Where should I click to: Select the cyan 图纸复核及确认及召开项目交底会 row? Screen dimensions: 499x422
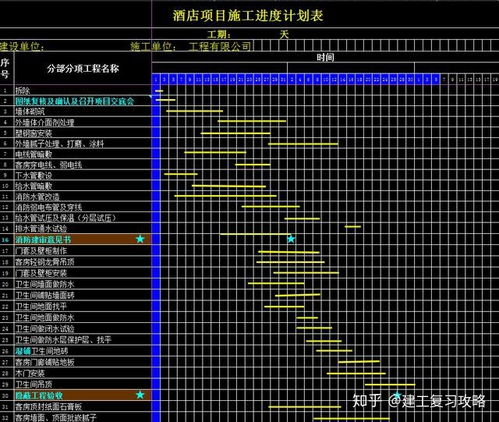[x=75, y=101]
